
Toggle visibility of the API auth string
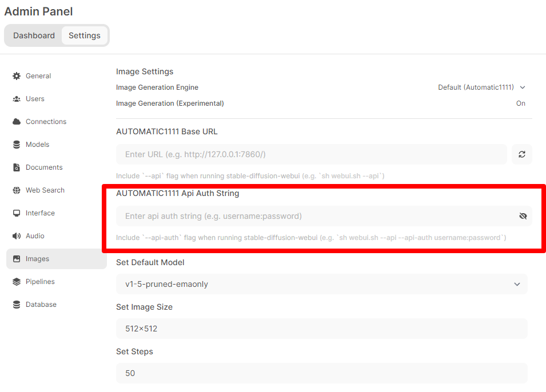tap(523, 216)
